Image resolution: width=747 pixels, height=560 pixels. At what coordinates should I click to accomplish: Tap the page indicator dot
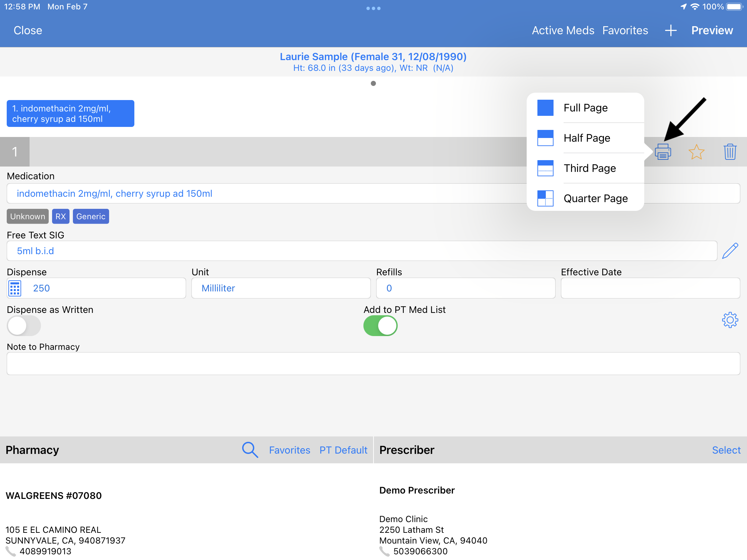point(373,83)
